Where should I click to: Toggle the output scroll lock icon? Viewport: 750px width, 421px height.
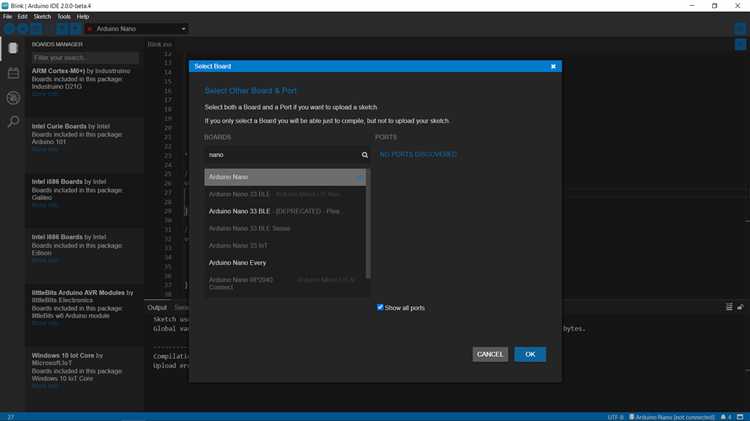pos(740,307)
